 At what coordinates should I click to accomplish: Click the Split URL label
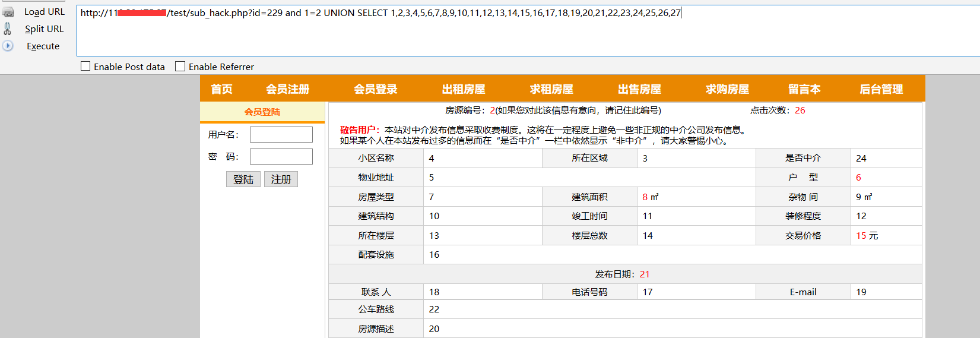(x=44, y=29)
